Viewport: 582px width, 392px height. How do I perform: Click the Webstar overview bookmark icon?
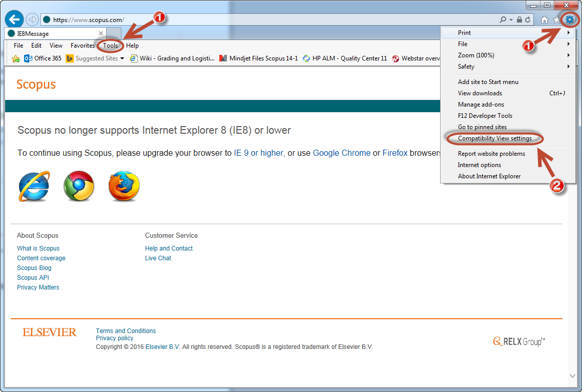tap(396, 58)
